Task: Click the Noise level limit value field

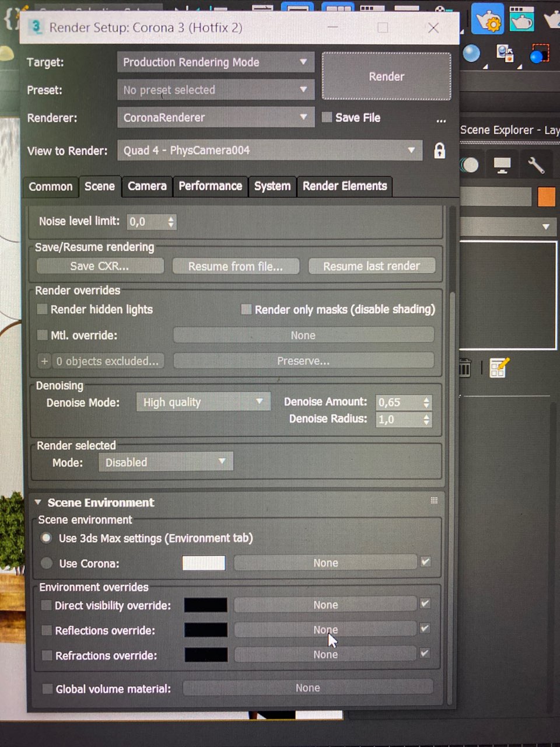Action: pos(146,222)
